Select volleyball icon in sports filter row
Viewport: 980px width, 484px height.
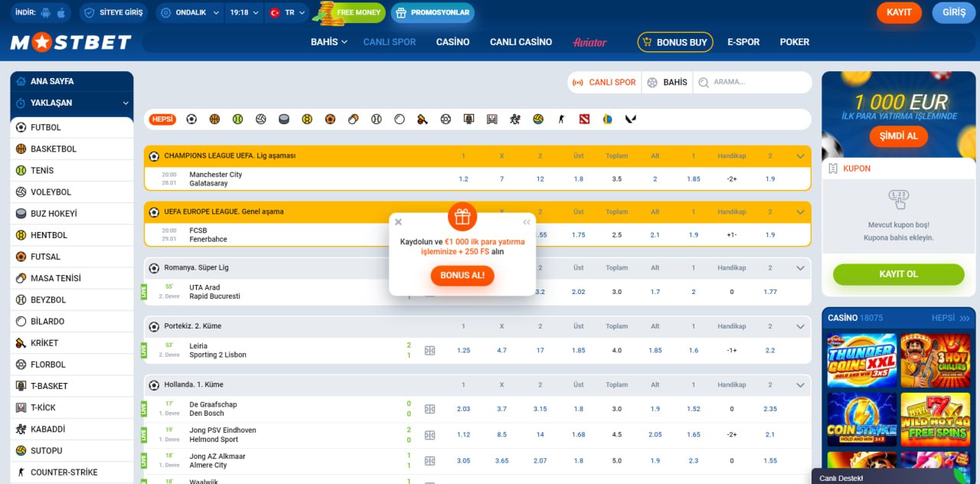(x=261, y=119)
